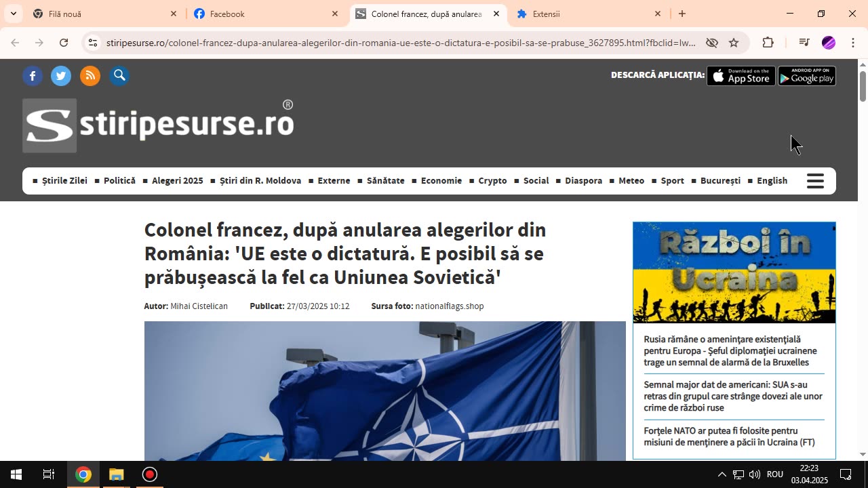Viewport: 868px width, 488px height.
Task: Open the Facebook social icon on stiripesurse header
Action: coord(33,76)
